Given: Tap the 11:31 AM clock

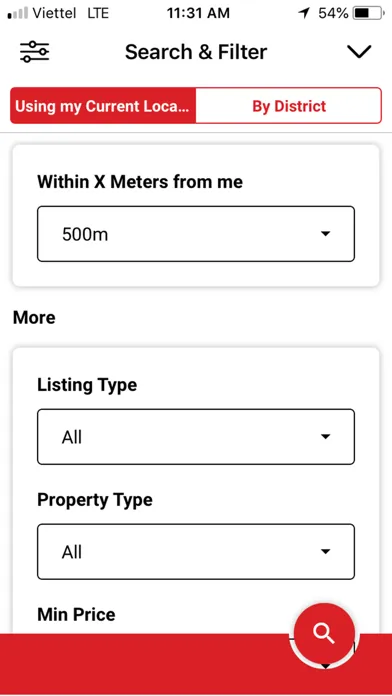Looking at the screenshot, I should [198, 13].
